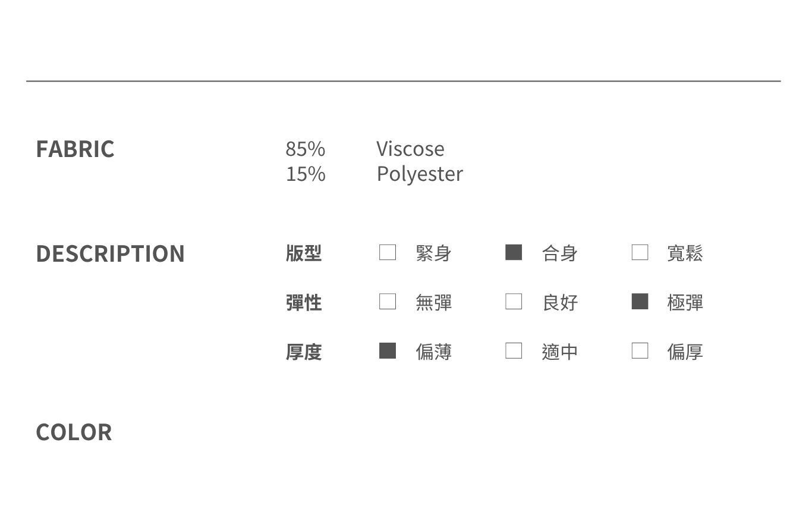Check the 寬鬆 loose fit checkbox
The image size is (812, 530).
pyautogui.click(x=640, y=252)
